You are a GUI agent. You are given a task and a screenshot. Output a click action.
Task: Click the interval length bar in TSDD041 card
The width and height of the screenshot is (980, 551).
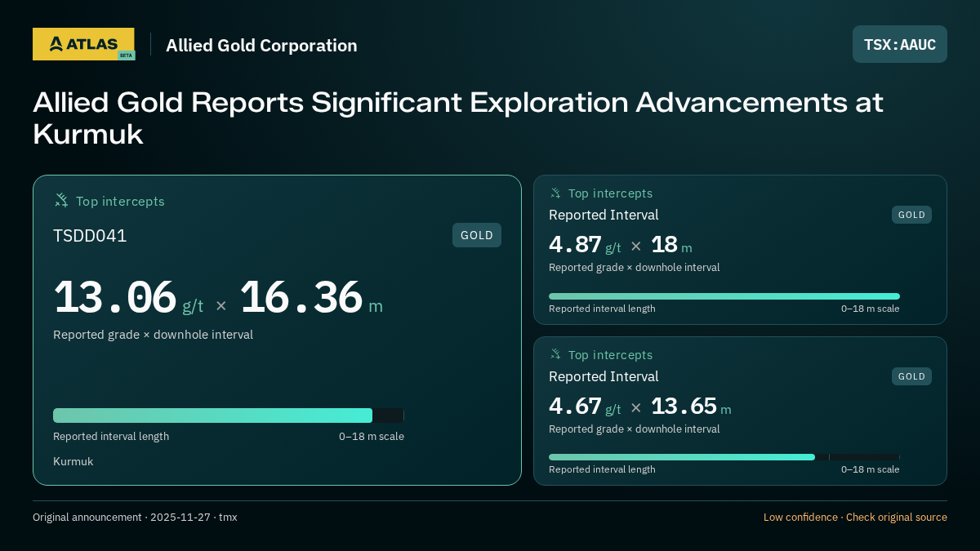pyautogui.click(x=229, y=415)
